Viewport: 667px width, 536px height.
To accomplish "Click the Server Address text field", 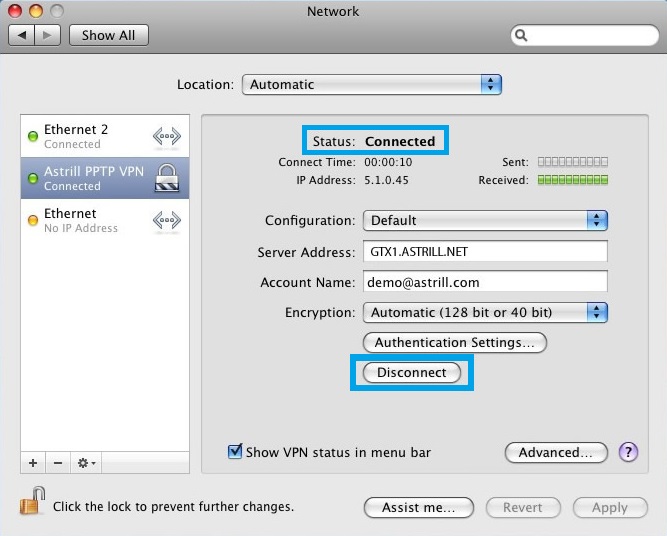I will (x=485, y=252).
